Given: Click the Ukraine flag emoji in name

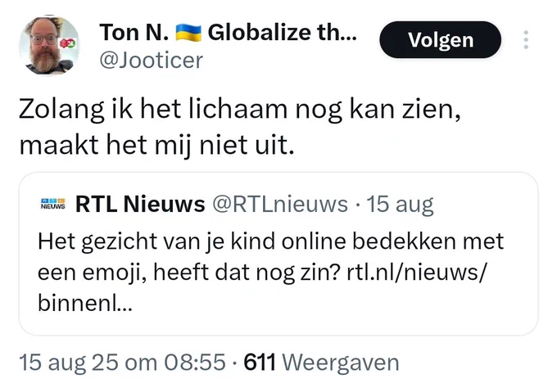Looking at the screenshot, I should tap(188, 33).
